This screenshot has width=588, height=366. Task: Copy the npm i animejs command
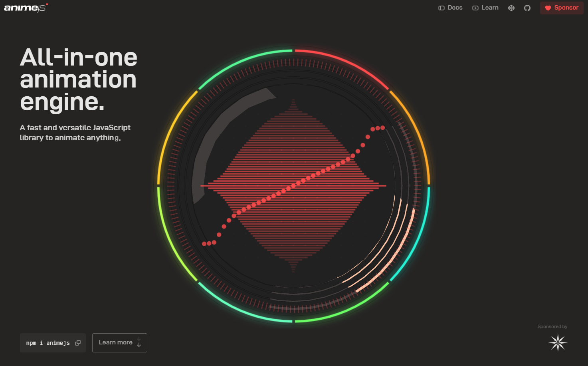coord(48,343)
